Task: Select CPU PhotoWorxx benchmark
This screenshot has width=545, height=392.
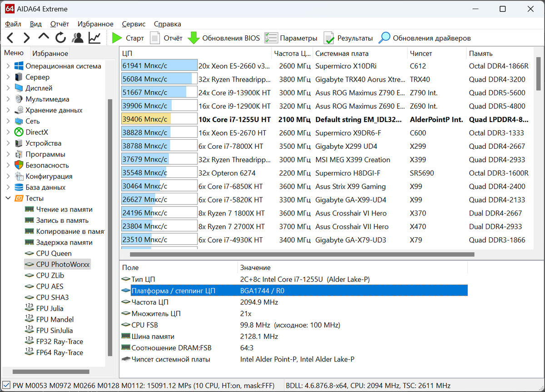Action: click(x=63, y=265)
